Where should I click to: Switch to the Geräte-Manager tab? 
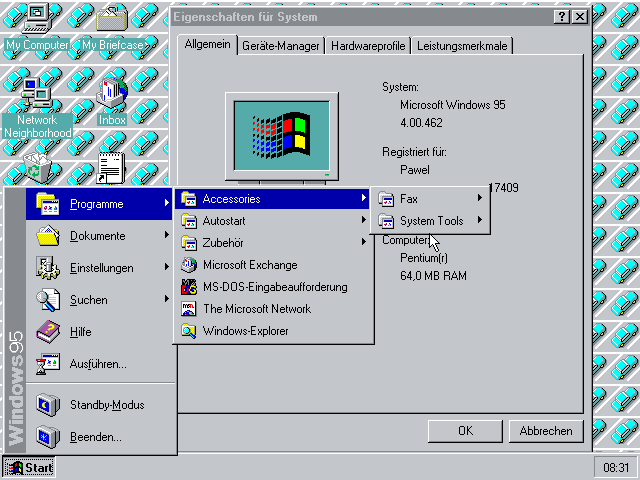(280, 46)
